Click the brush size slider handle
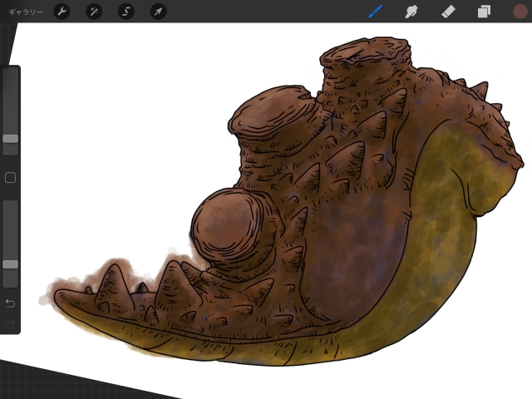Screen dimensions: 532x399 [x=11, y=139]
